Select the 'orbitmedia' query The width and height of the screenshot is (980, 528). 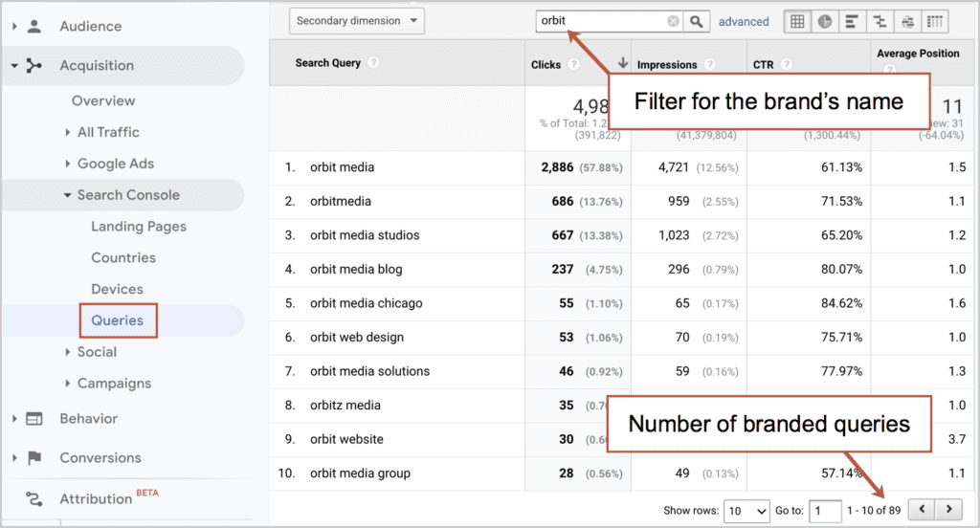click(341, 201)
